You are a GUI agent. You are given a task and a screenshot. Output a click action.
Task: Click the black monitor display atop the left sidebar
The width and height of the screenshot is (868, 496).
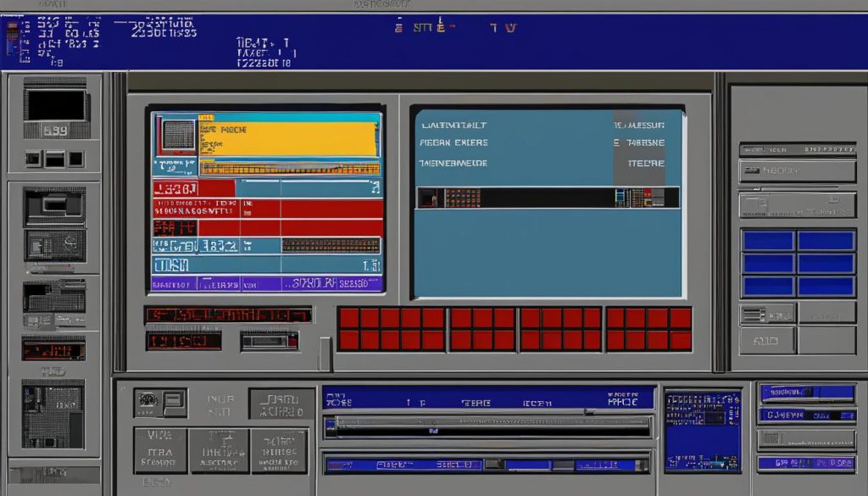(x=57, y=105)
